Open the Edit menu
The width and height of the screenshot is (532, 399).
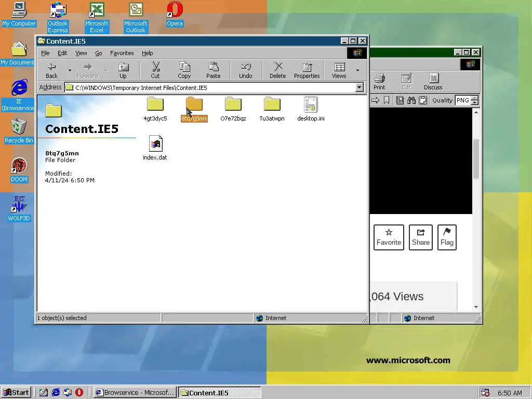62,53
